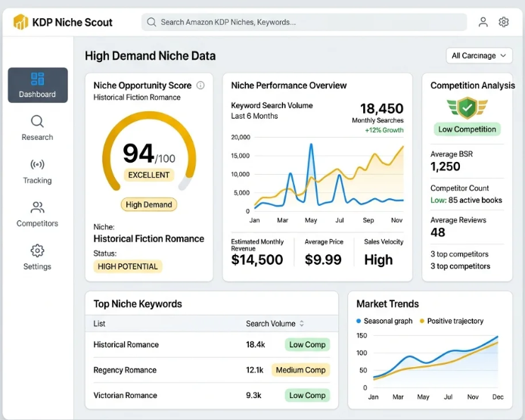
Task: Click Medium Comp tag for Regency Romance
Action: coord(300,370)
